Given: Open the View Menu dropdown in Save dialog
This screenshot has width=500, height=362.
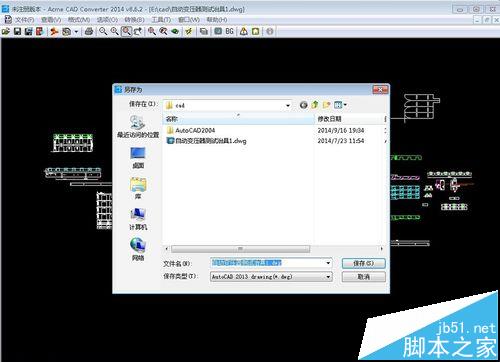Looking at the screenshot, I should tap(340, 105).
